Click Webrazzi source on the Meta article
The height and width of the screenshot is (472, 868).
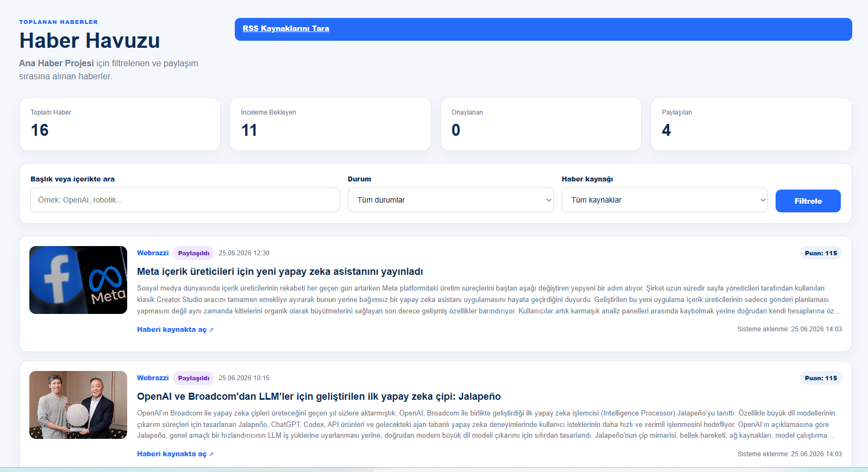pos(153,253)
